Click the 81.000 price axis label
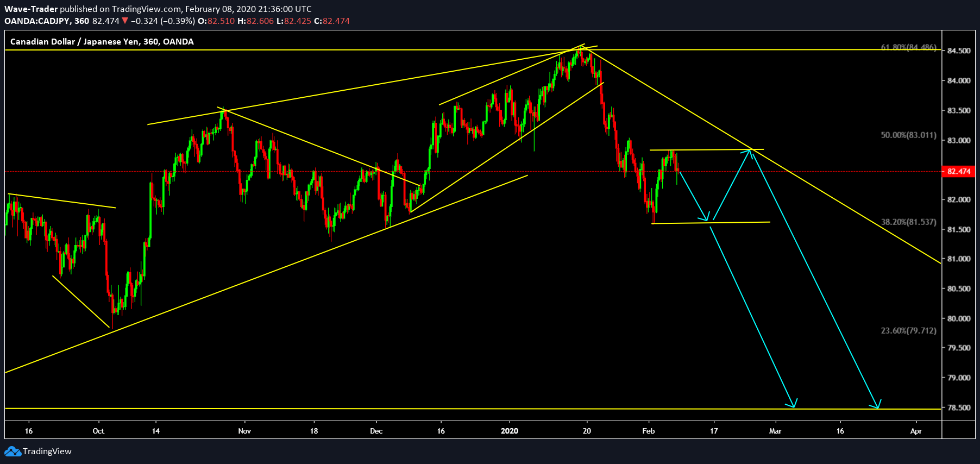The height and width of the screenshot is (464, 980). (x=959, y=259)
